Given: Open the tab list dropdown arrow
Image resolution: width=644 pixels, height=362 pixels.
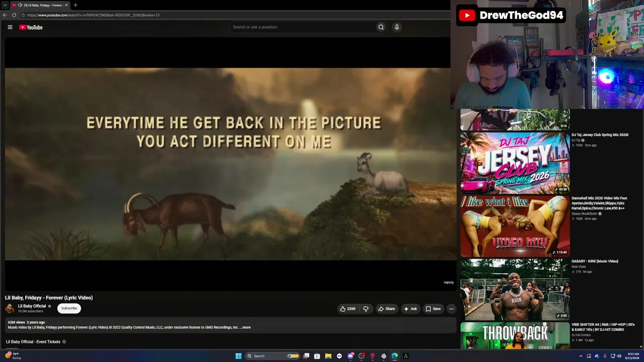Looking at the screenshot, I should pyautogui.click(x=5, y=5).
